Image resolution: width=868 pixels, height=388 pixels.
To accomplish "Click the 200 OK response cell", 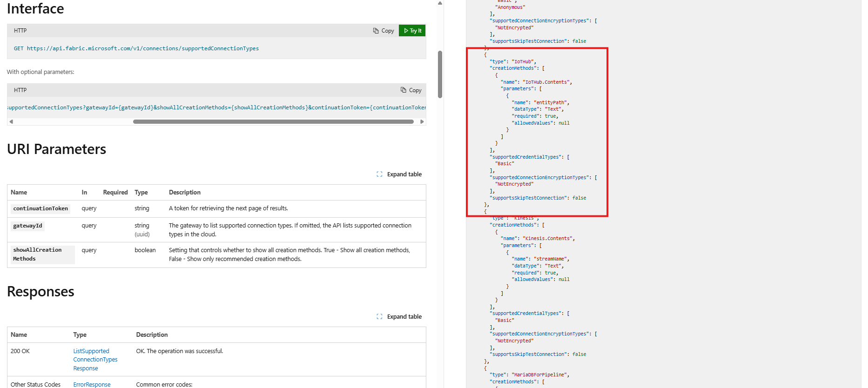I will pos(20,351).
